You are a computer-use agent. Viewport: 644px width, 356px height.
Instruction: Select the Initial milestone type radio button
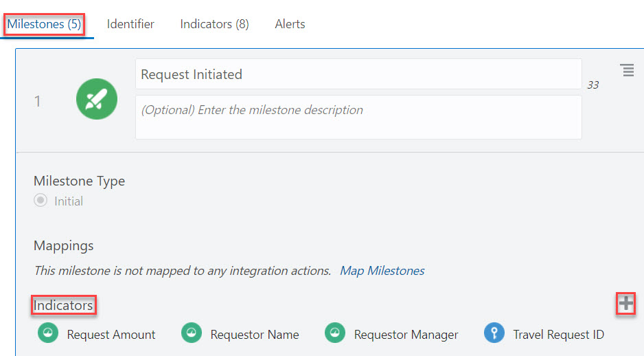pos(41,201)
